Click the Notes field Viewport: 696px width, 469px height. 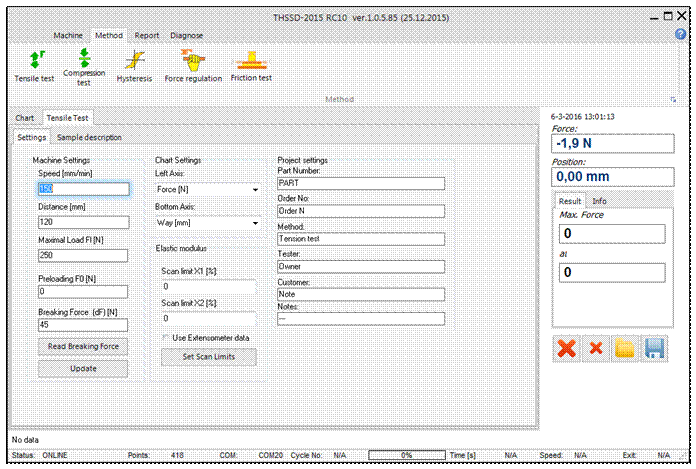tap(361, 319)
